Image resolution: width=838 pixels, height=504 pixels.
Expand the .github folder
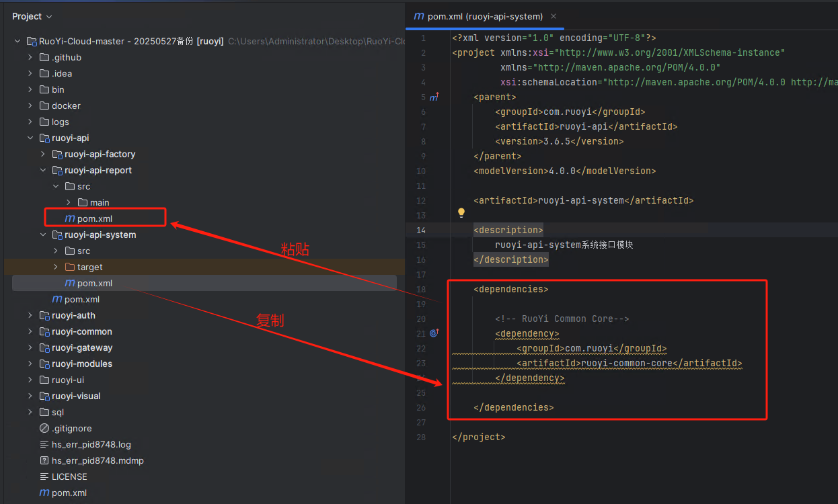click(30, 57)
